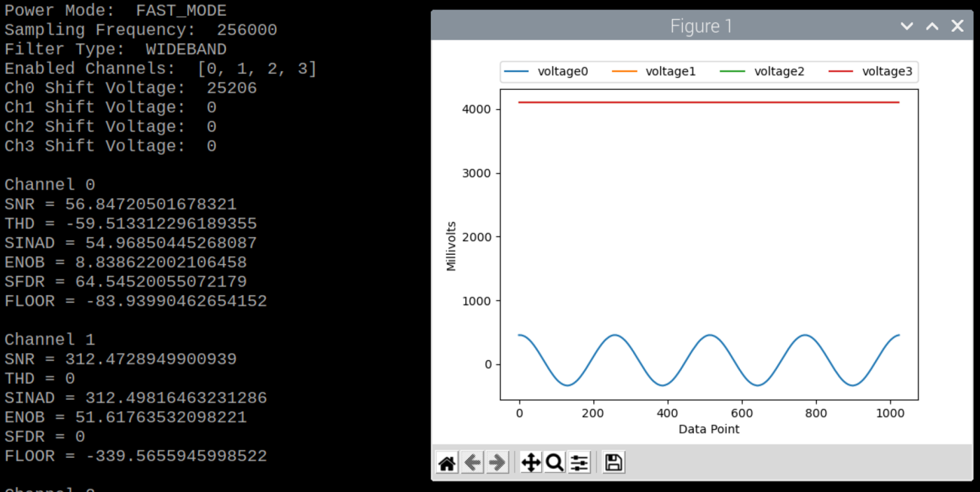Click the voltage3 legend label

click(887, 71)
